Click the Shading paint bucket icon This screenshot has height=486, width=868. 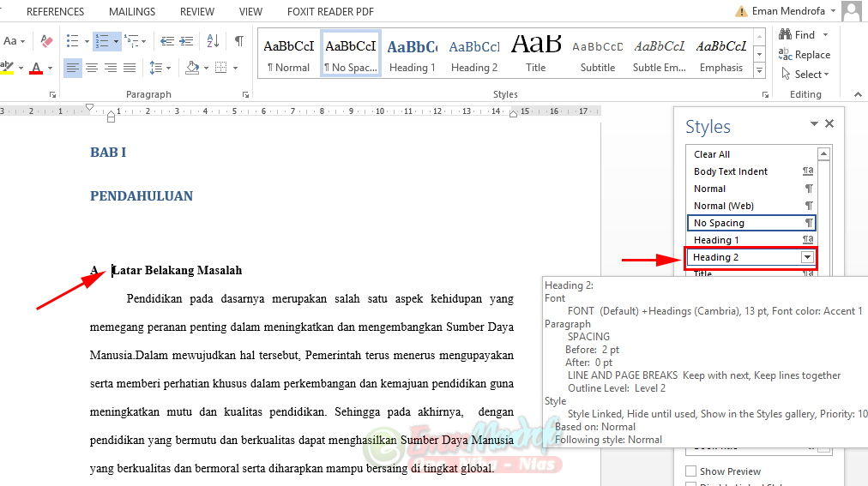192,68
